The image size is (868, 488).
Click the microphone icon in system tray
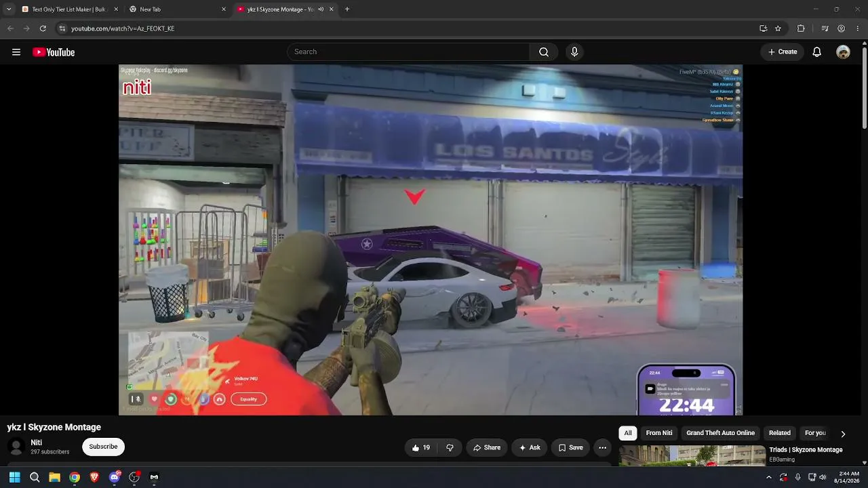click(x=797, y=477)
